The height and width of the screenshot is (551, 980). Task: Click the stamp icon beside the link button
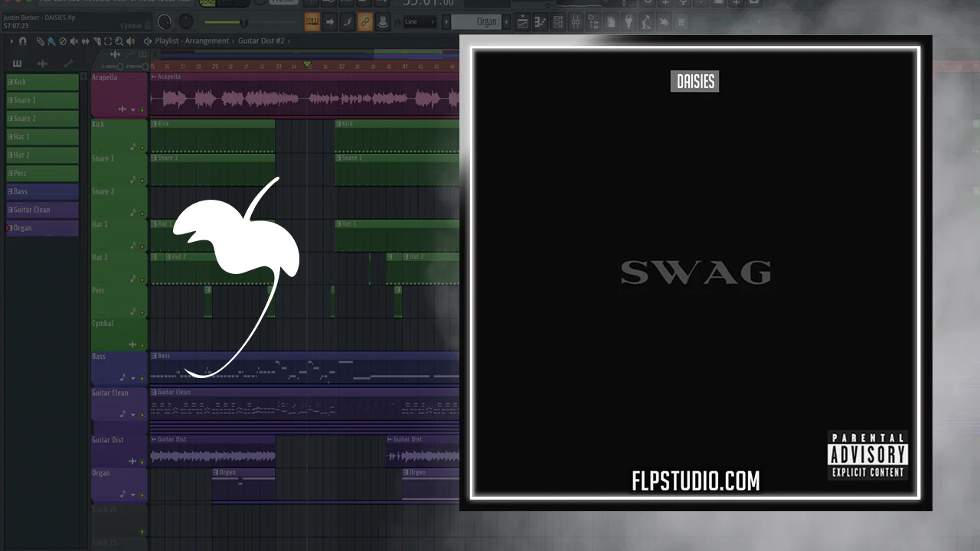coord(383,22)
